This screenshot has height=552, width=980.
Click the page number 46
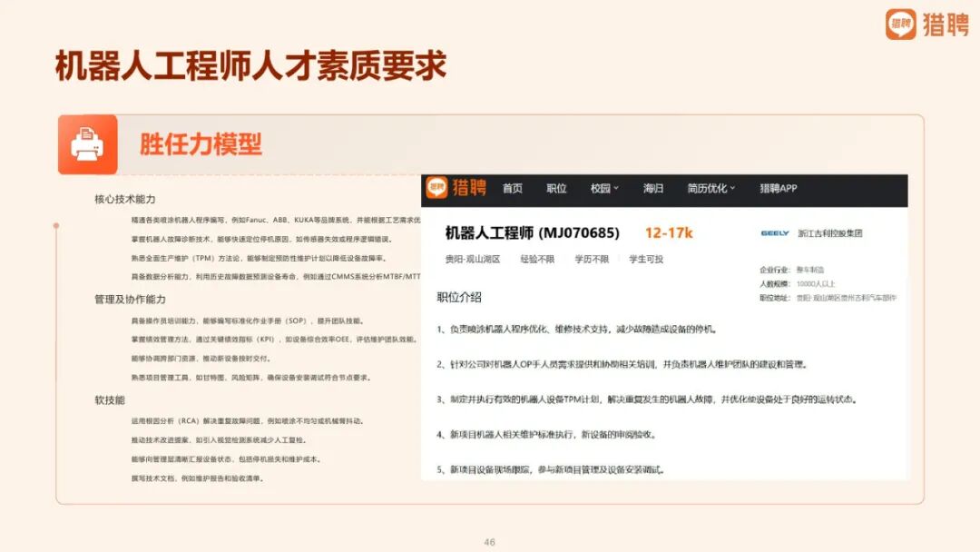click(x=489, y=542)
